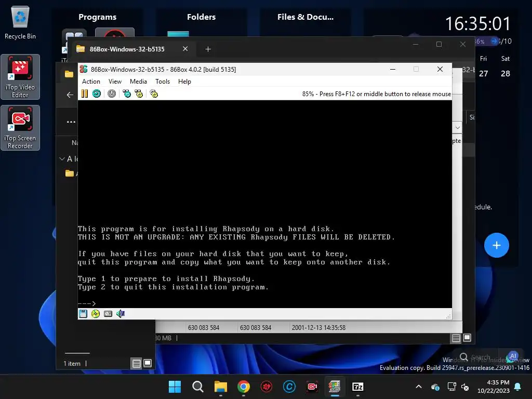
Task: Click the sound speaker status bar icon
Action: pos(121,314)
